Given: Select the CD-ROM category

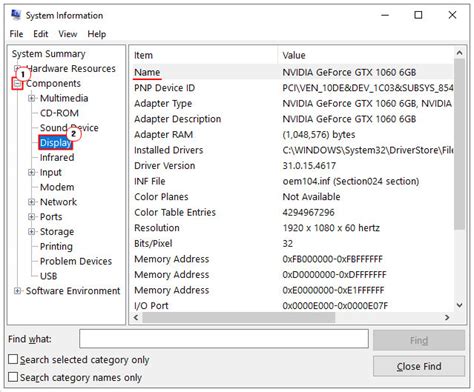Looking at the screenshot, I should point(59,113).
